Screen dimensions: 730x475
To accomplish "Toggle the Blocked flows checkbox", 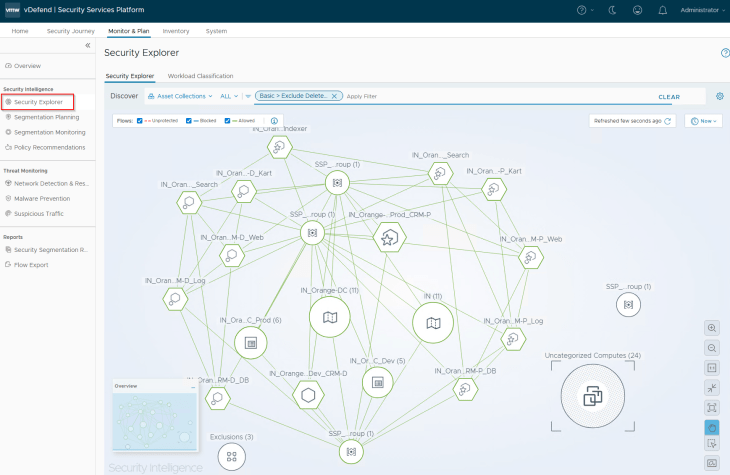I will click(x=189, y=120).
